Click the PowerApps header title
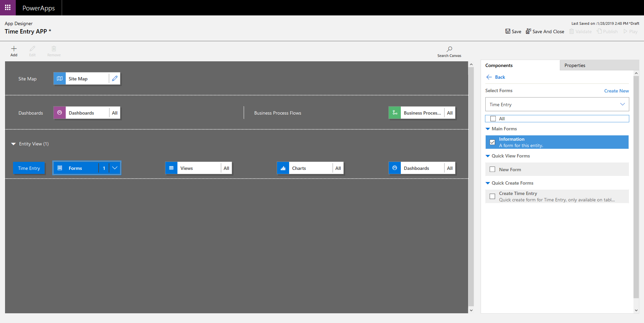644x323 pixels. click(x=39, y=8)
